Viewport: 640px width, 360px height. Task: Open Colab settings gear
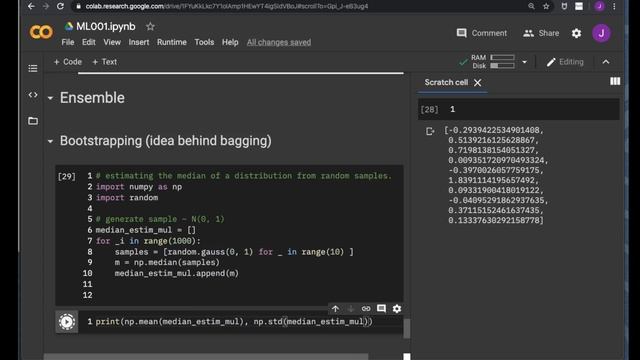point(576,33)
